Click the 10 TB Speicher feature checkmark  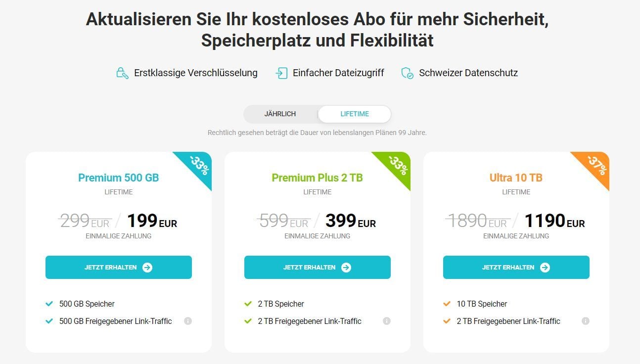pos(447,304)
